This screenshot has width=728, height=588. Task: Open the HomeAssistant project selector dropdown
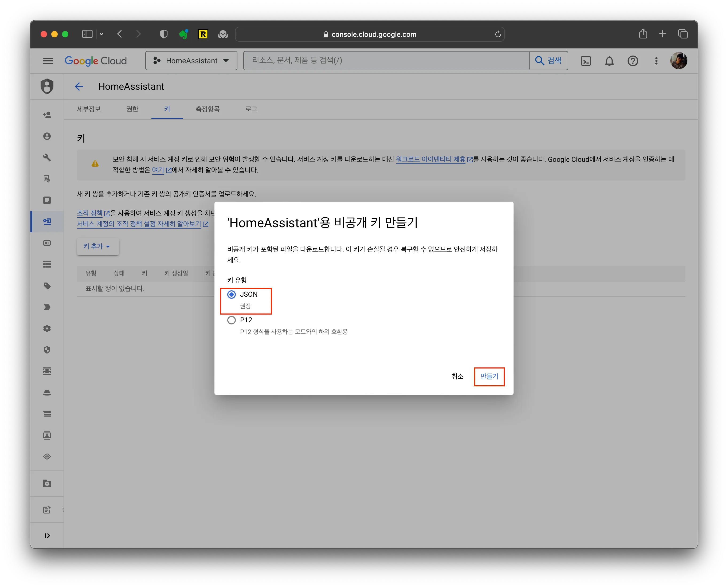point(191,61)
